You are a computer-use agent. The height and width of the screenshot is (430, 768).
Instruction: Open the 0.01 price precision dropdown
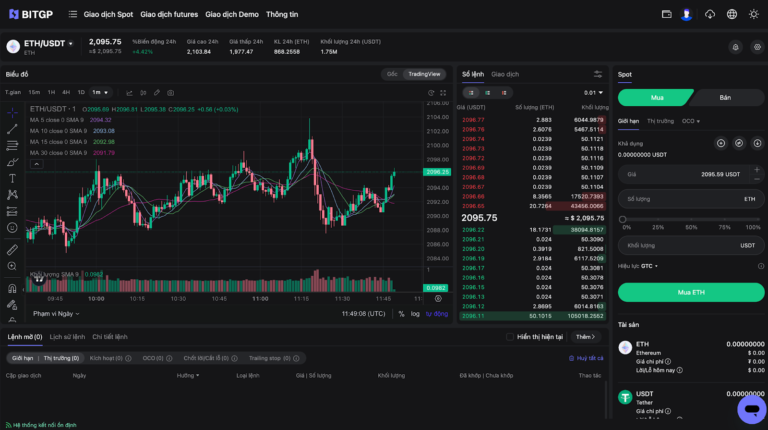[593, 93]
